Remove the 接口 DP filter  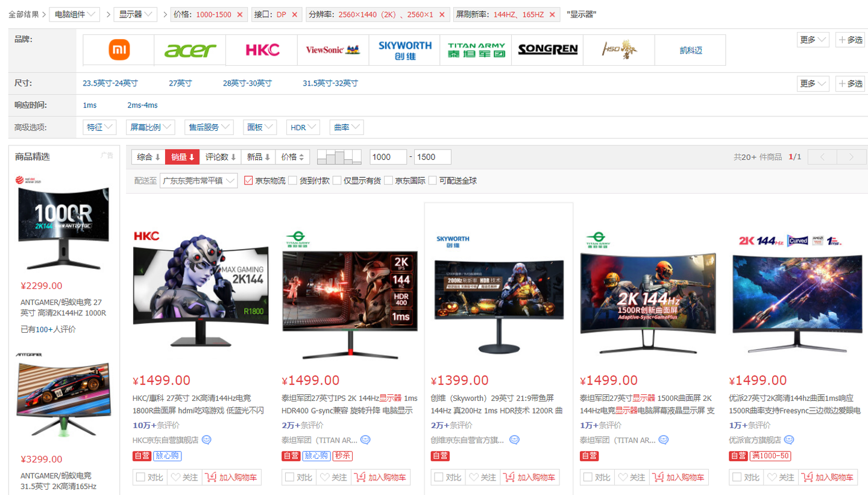tap(294, 14)
